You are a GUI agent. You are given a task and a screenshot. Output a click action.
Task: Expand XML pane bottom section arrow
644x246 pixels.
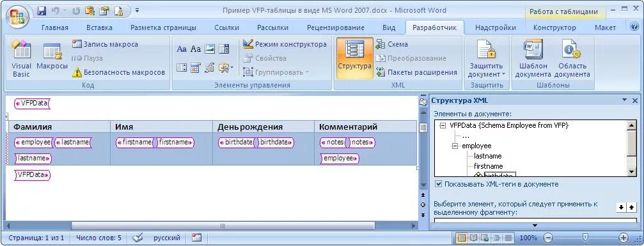[535, 225]
